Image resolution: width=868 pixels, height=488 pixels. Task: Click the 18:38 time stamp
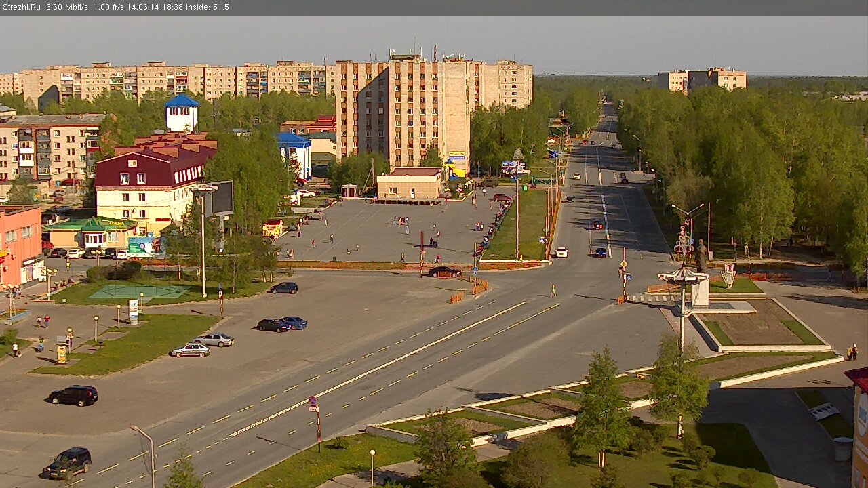click(x=174, y=7)
